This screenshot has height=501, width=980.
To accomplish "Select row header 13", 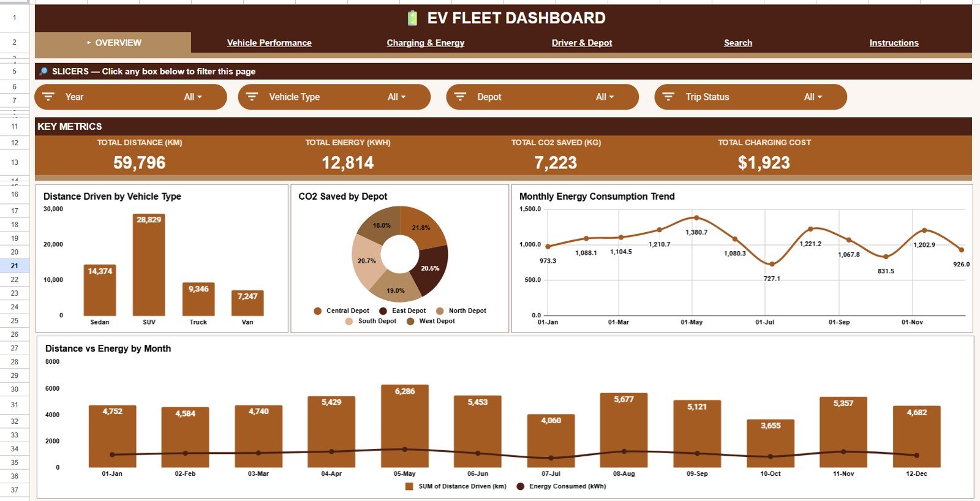I will tap(14, 162).
